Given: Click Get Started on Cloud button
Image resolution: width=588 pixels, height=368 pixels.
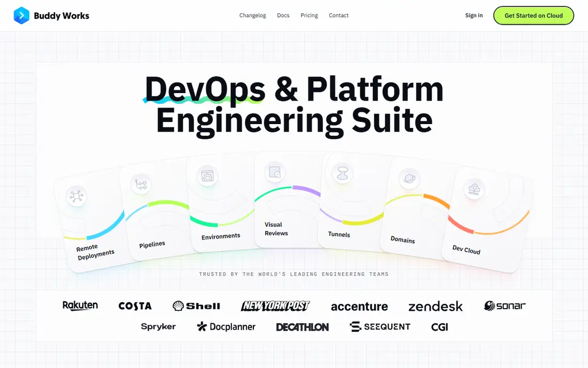Looking at the screenshot, I should click(x=533, y=16).
